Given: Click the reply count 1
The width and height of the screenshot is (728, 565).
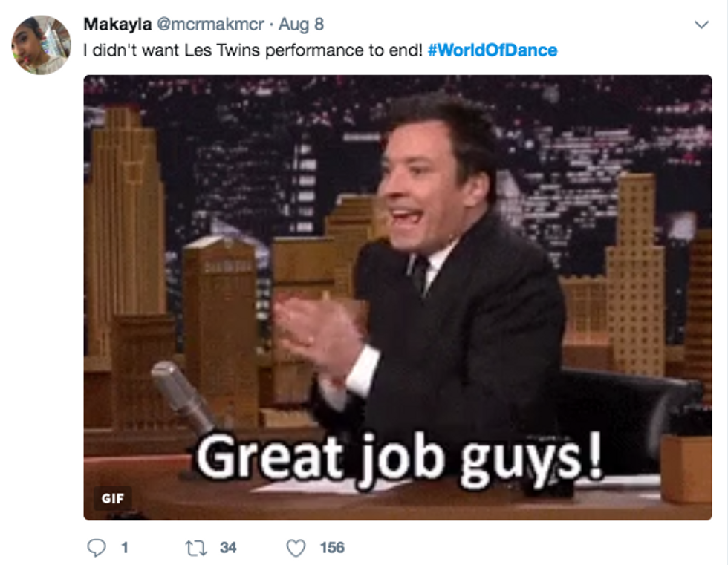Looking at the screenshot, I should click(x=125, y=548).
